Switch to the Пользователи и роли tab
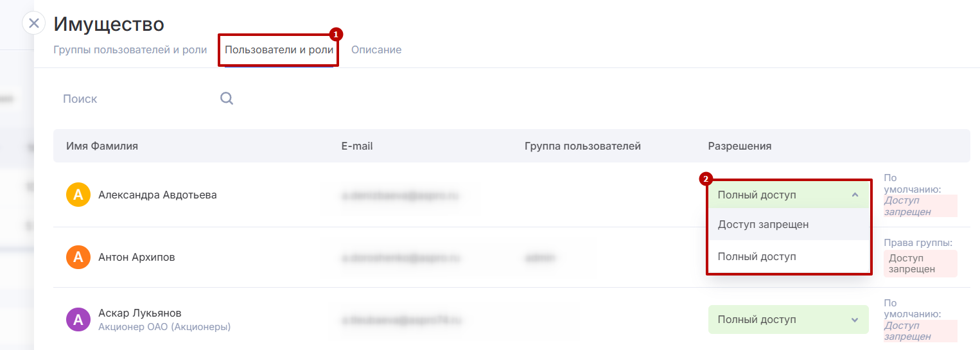 coord(279,49)
